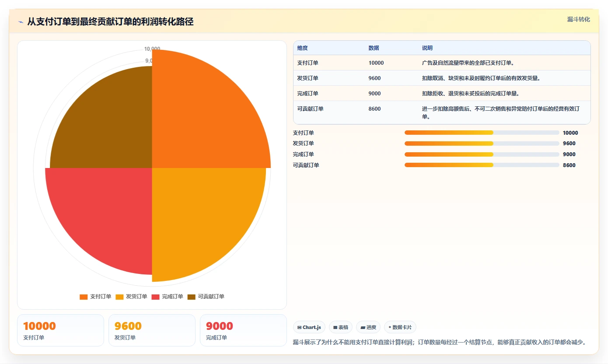Click the 数据 table column header
This screenshot has width=608, height=364.
[374, 48]
